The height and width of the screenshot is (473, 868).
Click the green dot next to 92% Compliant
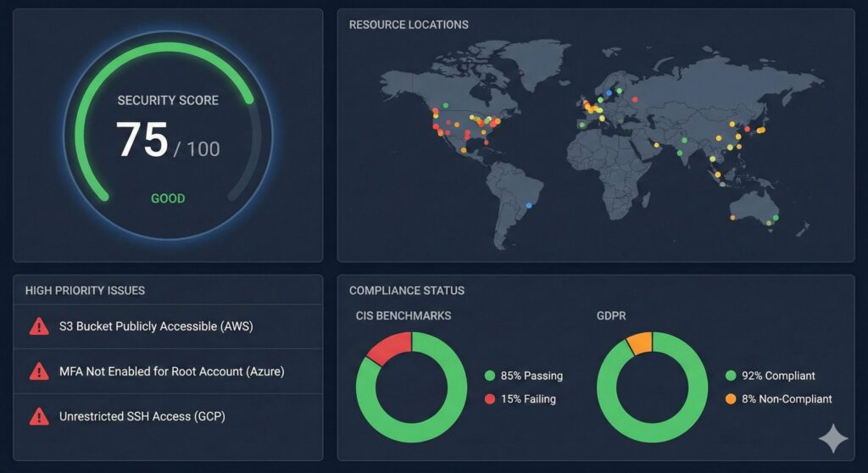732,376
